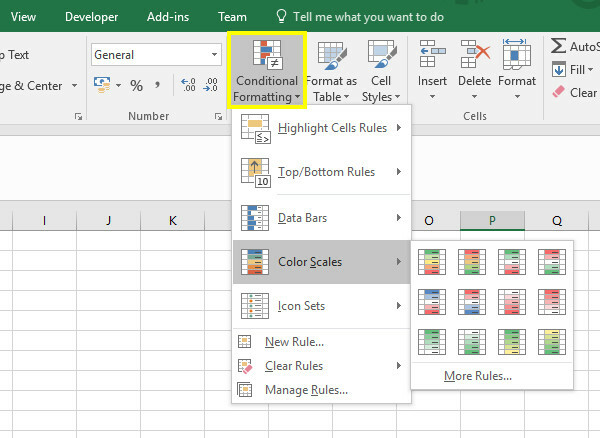Select column P header
This screenshot has height=438, width=600.
coord(492,220)
